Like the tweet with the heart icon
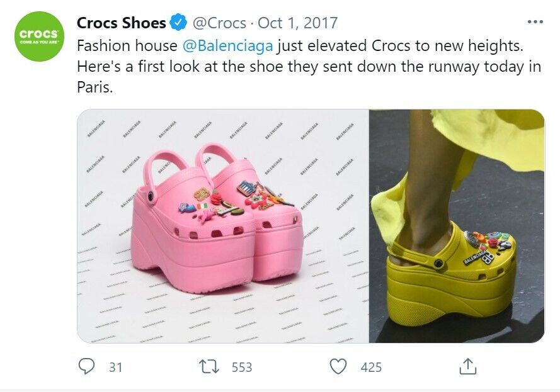This screenshot has height=392, width=560. click(x=338, y=367)
